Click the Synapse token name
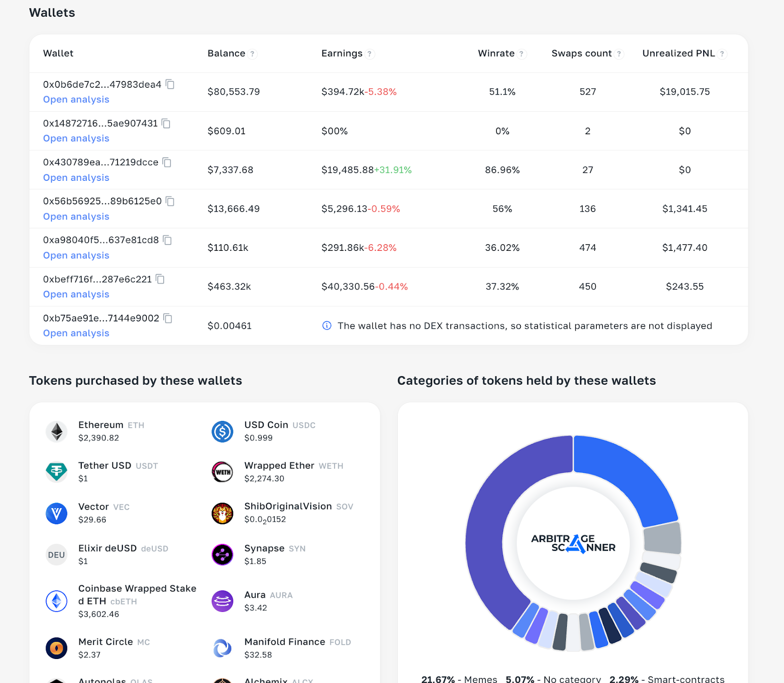 (265, 548)
